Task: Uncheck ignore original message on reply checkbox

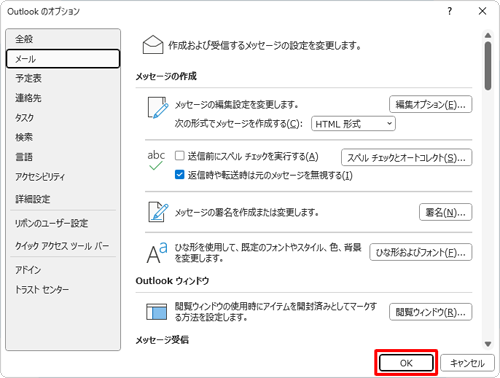Action: click(x=180, y=175)
